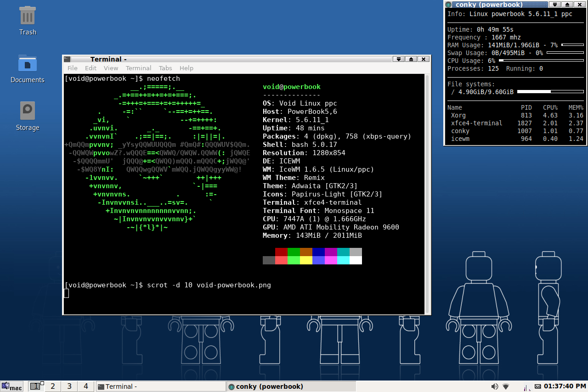Switch to workspace 1 in the taskbar
This screenshot has height=392, width=588.
[x=36, y=386]
